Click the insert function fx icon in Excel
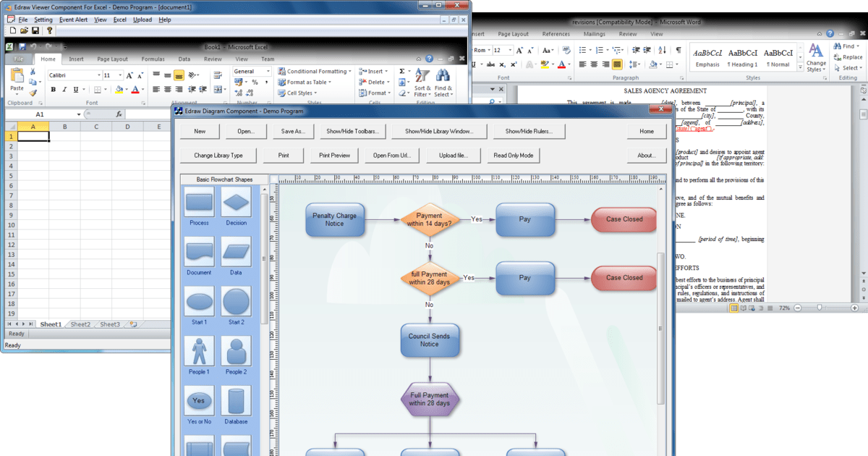The image size is (868, 456). [x=119, y=114]
